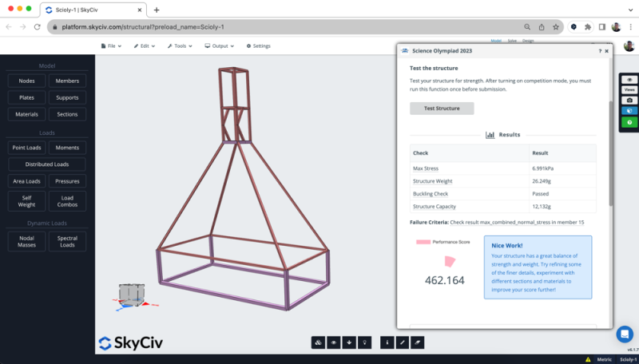Viewport: 639px width, 364px height.
Task: Toggle the eye icon in bottom toolbar
Action: 334,342
